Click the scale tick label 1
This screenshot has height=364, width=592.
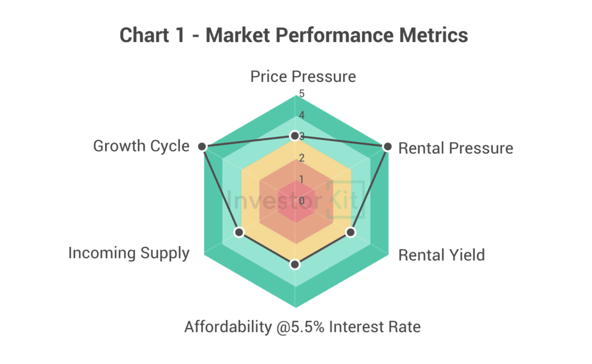[x=301, y=179]
